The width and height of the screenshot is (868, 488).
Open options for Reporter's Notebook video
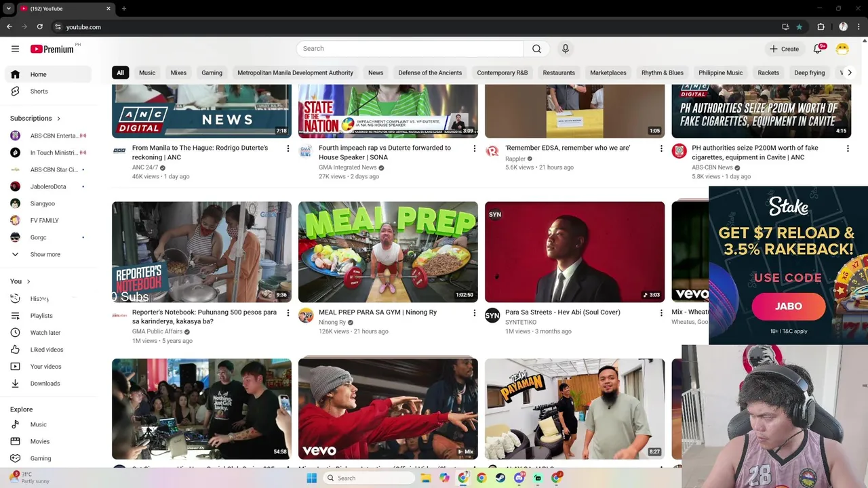[x=288, y=313]
